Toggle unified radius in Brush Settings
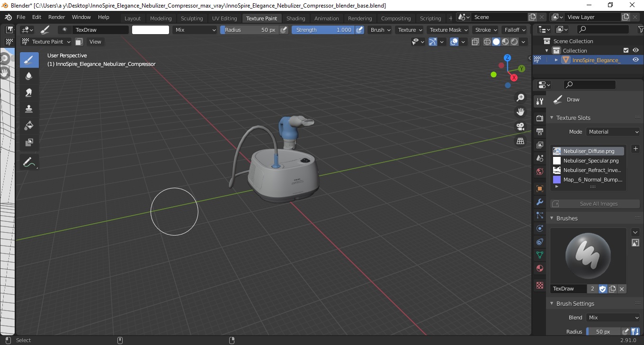Screen dimensions: 644x345 tap(635, 332)
